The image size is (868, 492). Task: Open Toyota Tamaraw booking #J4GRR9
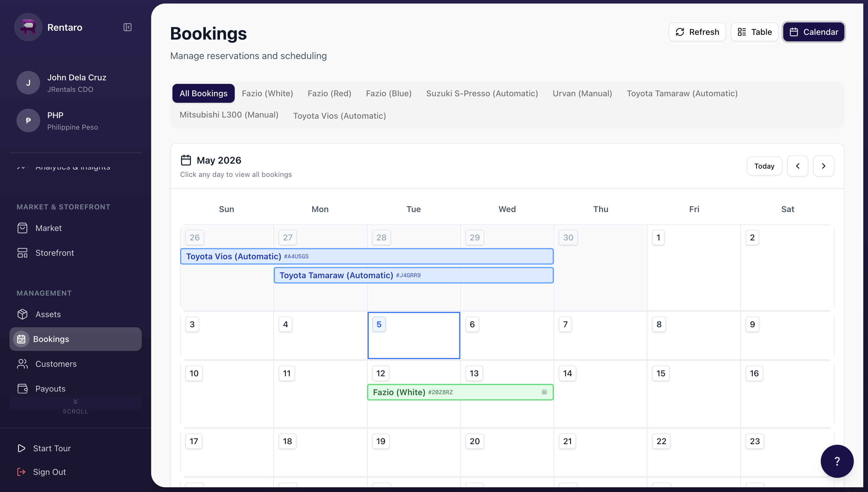click(x=413, y=276)
